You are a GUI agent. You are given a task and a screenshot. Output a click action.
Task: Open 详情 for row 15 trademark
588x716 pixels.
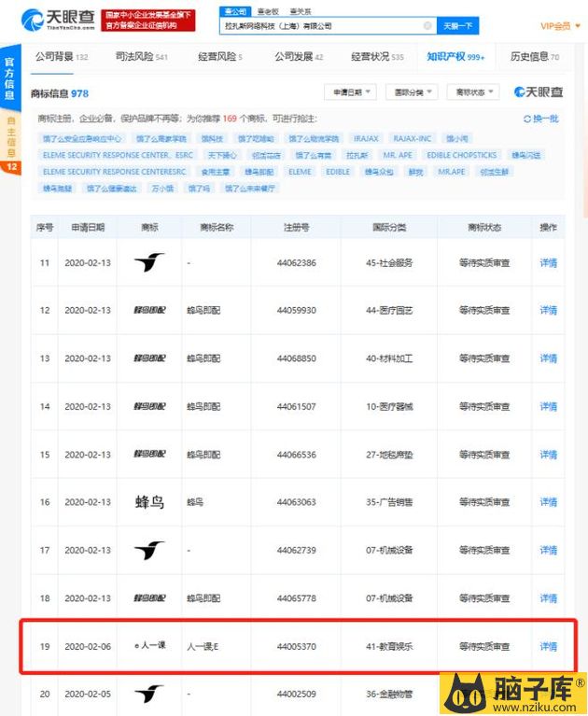pos(548,455)
